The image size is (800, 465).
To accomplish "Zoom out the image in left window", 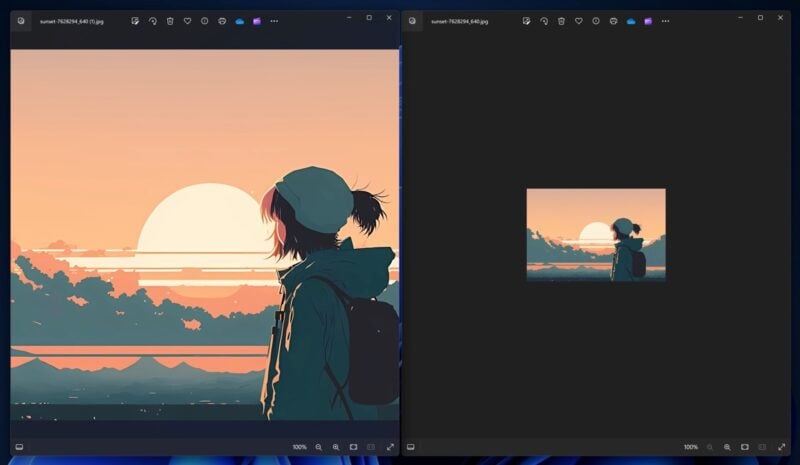I will (x=318, y=447).
